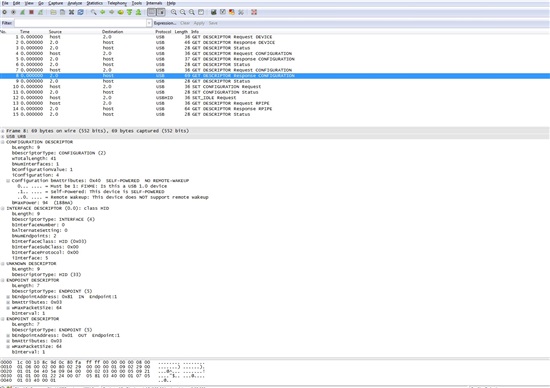Screen dimensions: 550x388
Task: Toggle auto scroll in live capture
Action: coord(161,12)
